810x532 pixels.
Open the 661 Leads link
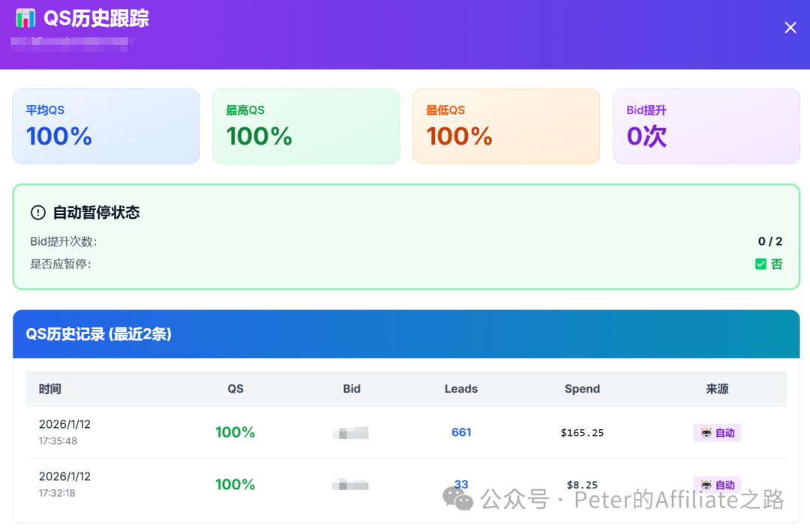[x=460, y=432]
